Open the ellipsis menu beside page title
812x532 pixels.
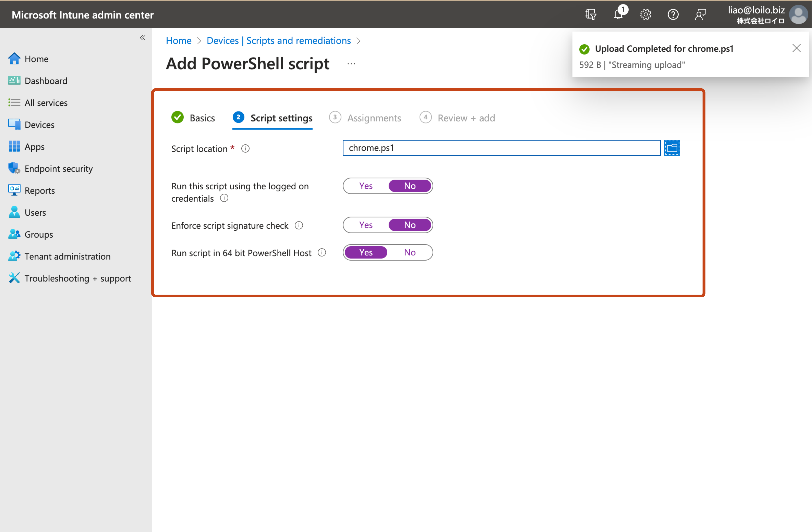(351, 64)
